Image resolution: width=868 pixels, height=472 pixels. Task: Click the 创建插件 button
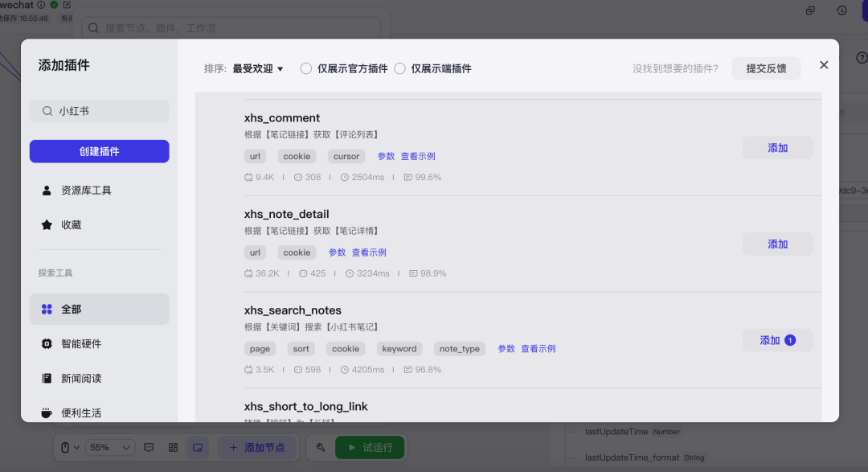(x=100, y=151)
